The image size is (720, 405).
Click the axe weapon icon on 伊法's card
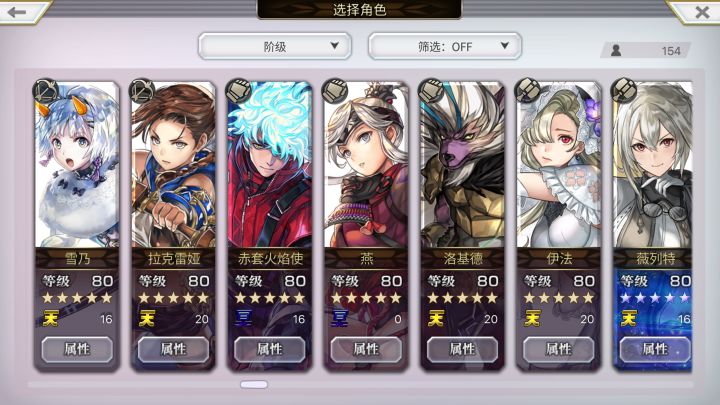tap(527, 90)
